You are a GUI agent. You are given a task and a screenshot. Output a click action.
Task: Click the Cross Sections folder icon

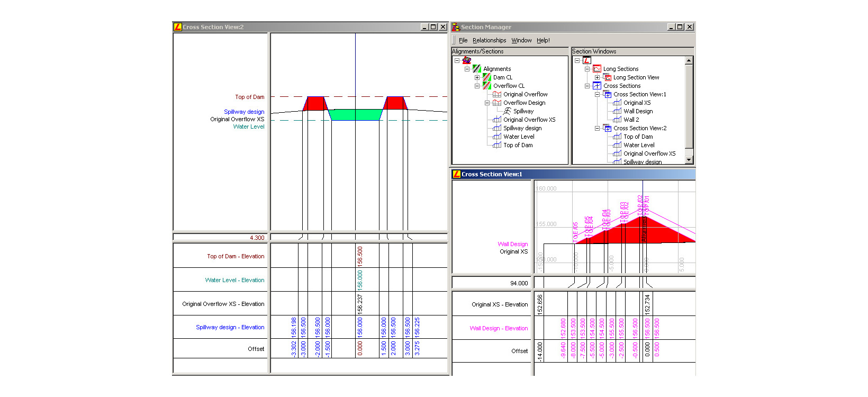click(597, 86)
